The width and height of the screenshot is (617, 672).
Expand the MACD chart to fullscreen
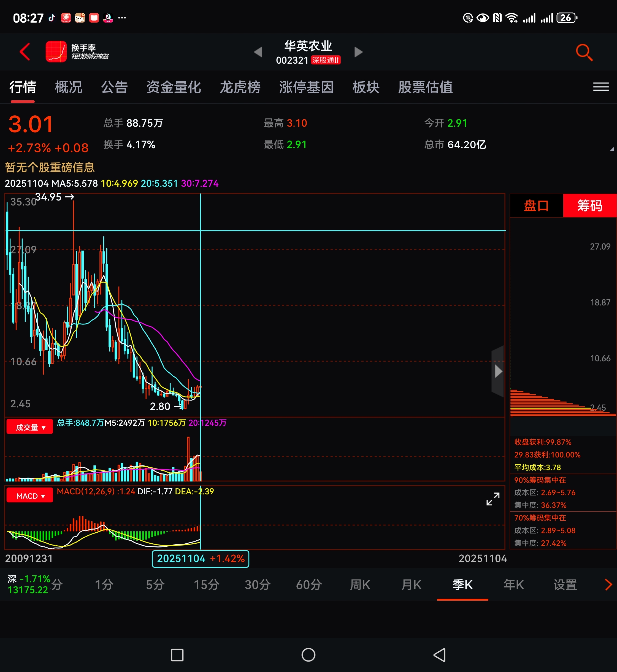point(493,499)
